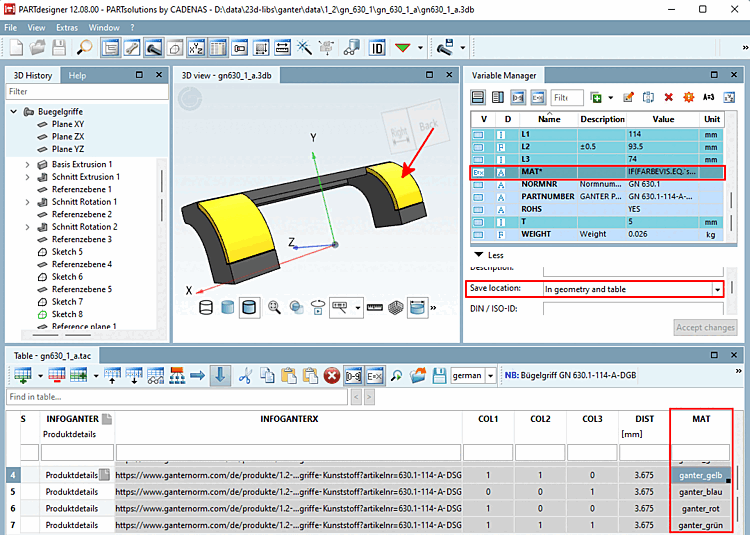Click the blue down arrow in table toolbar
Image resolution: width=750 pixels, height=535 pixels.
point(220,375)
